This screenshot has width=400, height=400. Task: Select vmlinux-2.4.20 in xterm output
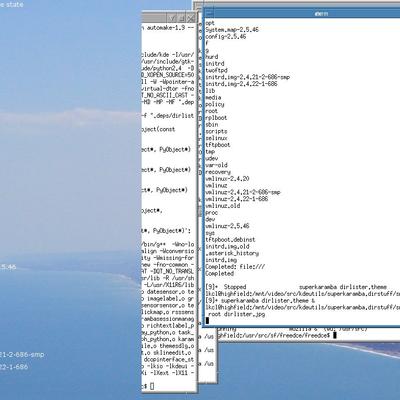click(x=227, y=179)
